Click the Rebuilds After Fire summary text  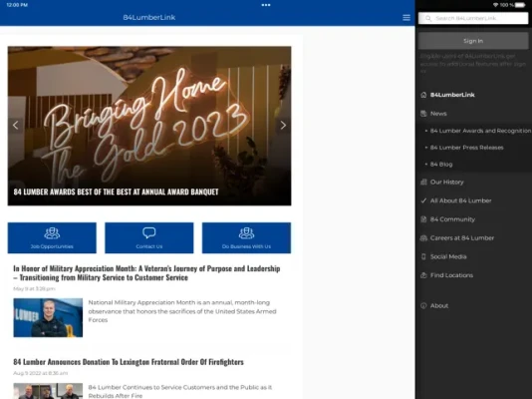pos(180,391)
